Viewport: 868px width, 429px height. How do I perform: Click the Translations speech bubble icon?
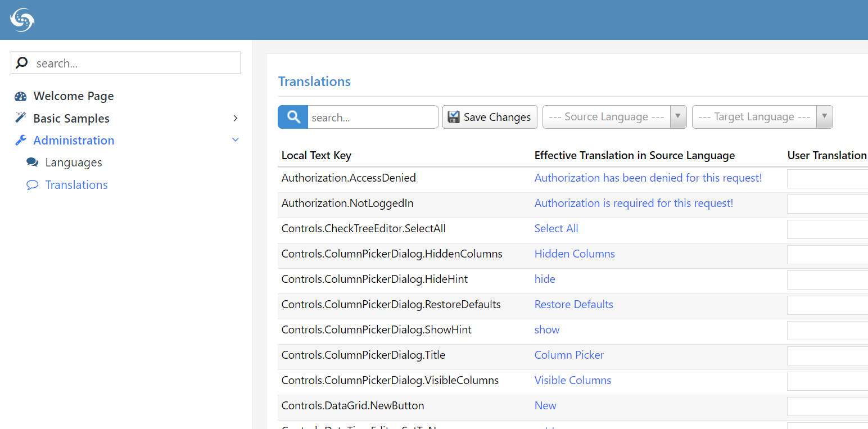pos(33,185)
